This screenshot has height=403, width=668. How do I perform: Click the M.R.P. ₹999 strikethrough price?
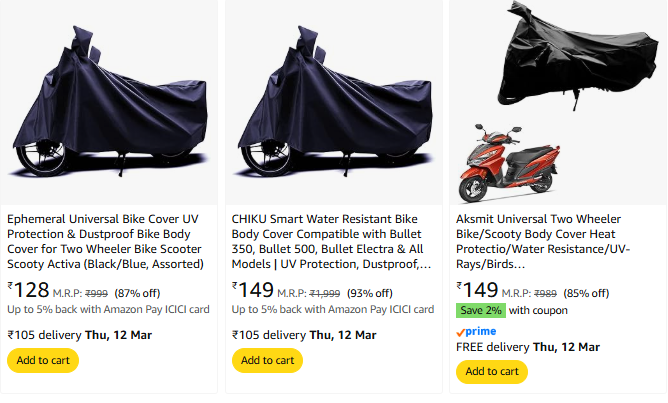pyautogui.click(x=96, y=293)
